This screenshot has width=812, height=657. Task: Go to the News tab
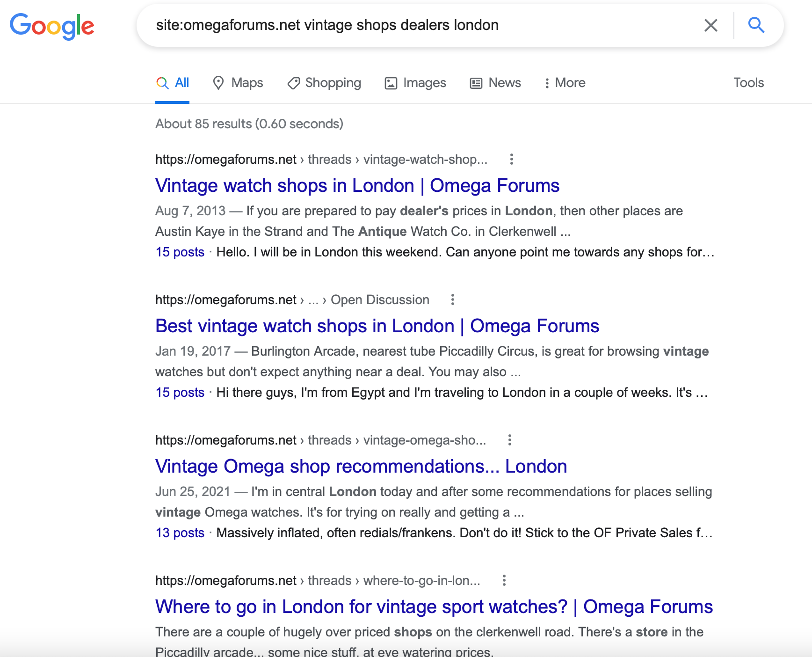(x=495, y=83)
